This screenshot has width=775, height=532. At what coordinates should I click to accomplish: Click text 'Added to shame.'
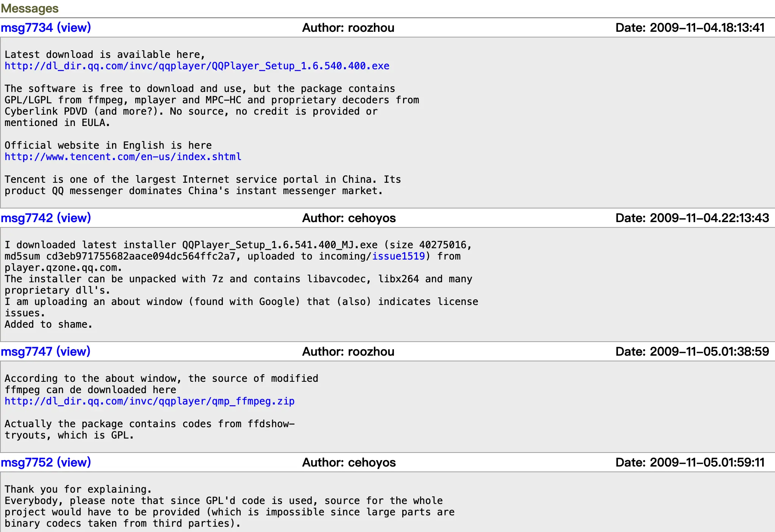point(48,324)
